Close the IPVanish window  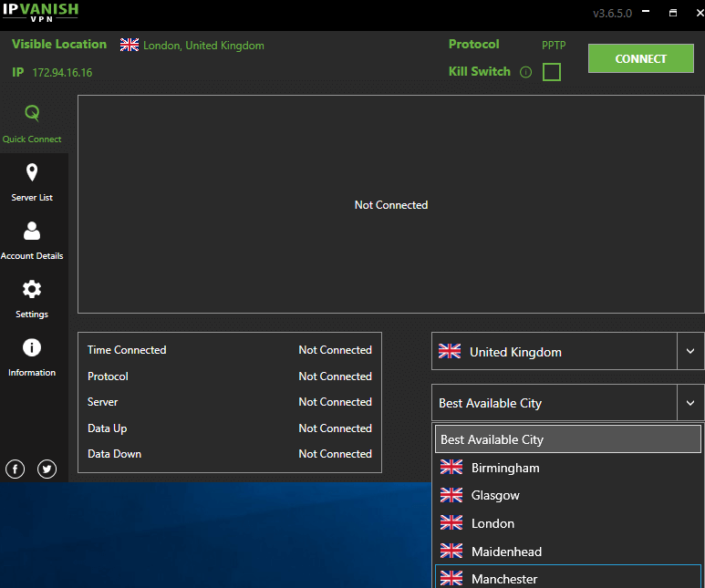pyautogui.click(x=700, y=13)
